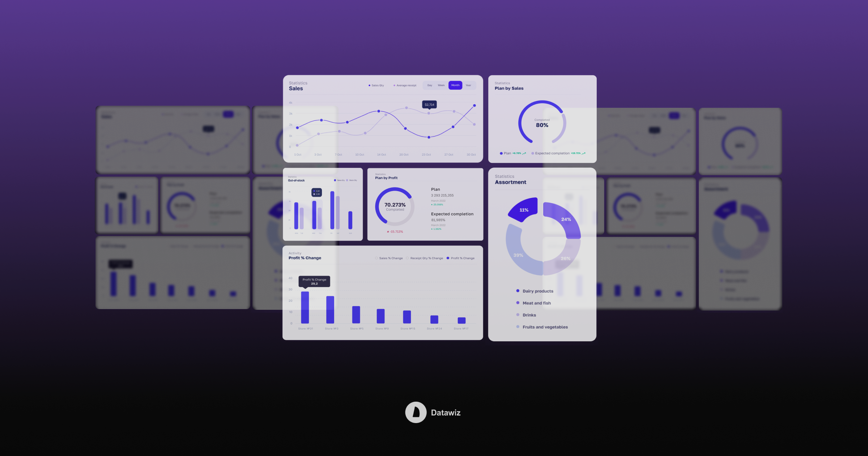Click the Average receipt legend icon
This screenshot has height=456, width=868.
coord(394,85)
